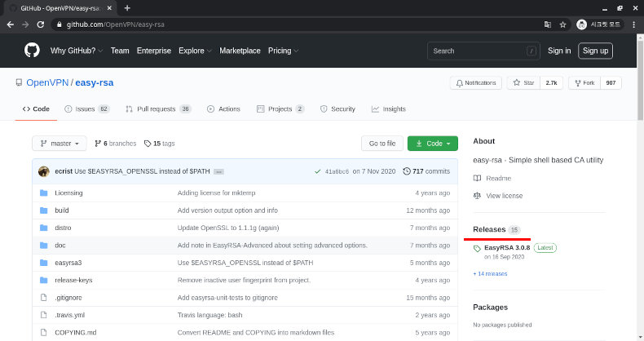Click the COPYING.md file icon
The image size is (644, 341).
(x=43, y=332)
